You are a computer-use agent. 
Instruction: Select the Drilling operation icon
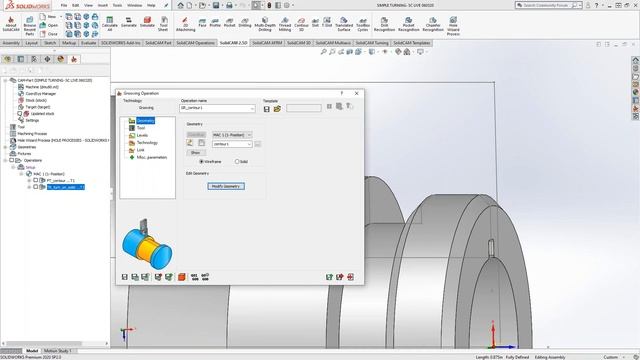(244, 22)
